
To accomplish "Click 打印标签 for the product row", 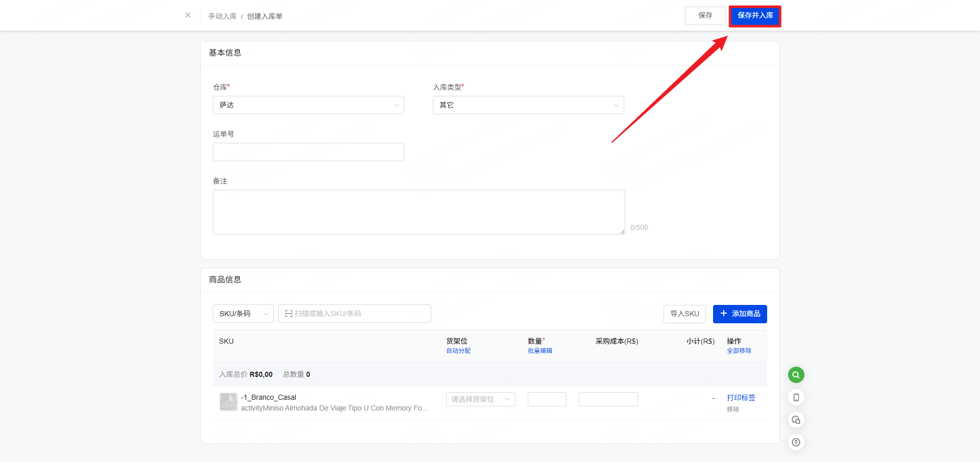I will point(741,398).
